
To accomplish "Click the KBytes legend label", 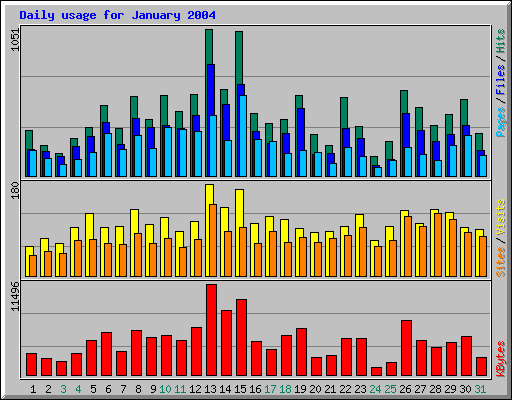I will point(500,359).
